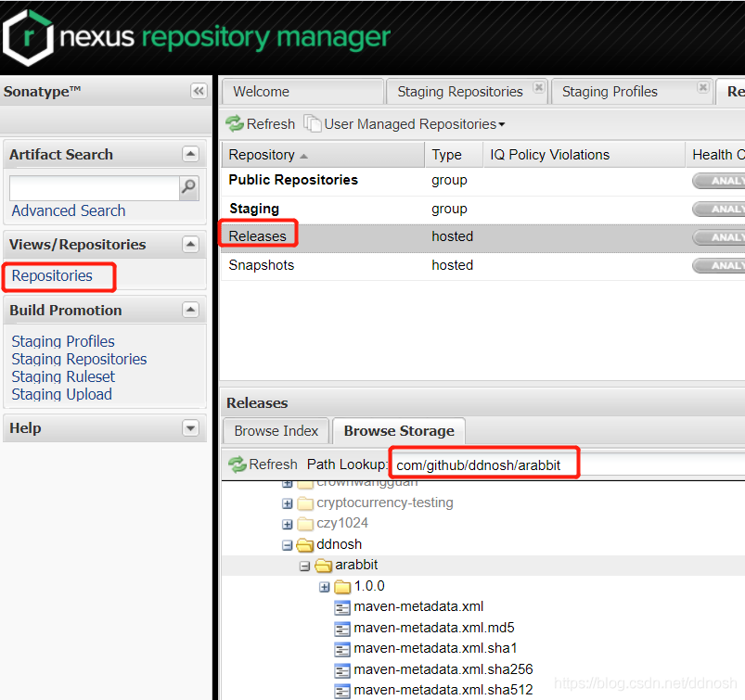Open the Advanced Search link

tap(69, 210)
